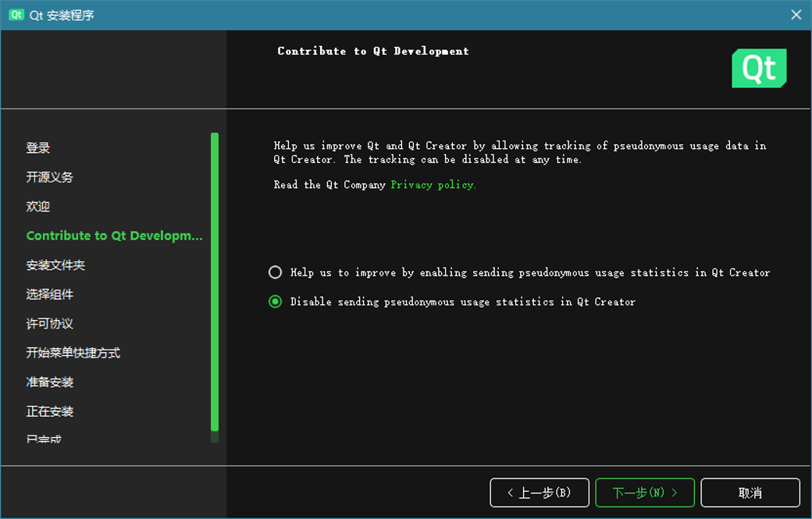Click the 开源义务 step in sidebar
The height and width of the screenshot is (519, 812).
[50, 177]
